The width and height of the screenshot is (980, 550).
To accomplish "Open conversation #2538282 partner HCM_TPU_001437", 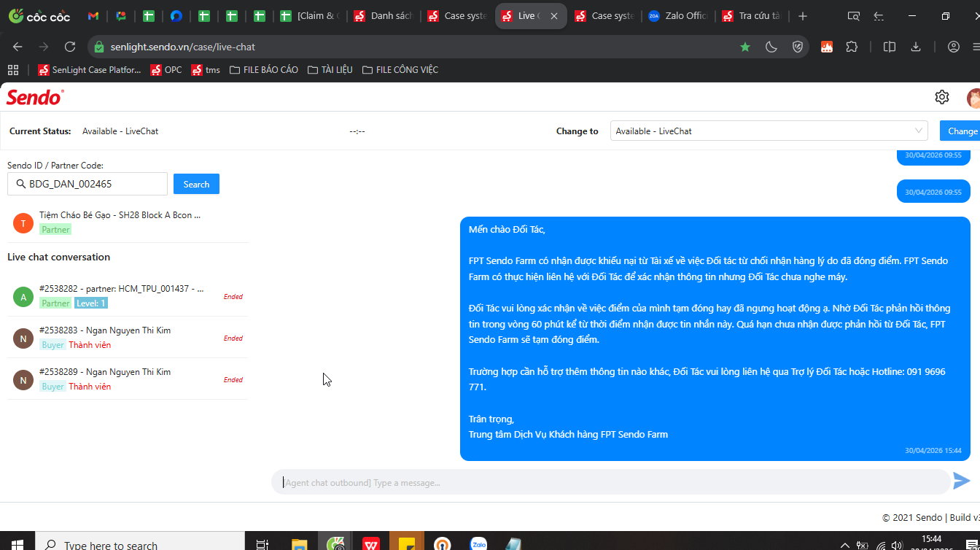I will (x=128, y=295).
